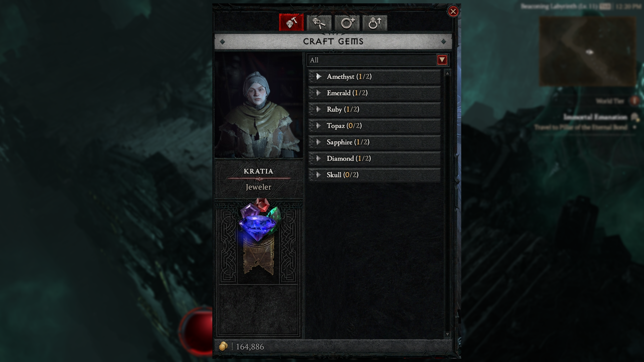Open the Unsocket gem tab
Image resolution: width=644 pixels, height=362 pixels.
click(319, 23)
